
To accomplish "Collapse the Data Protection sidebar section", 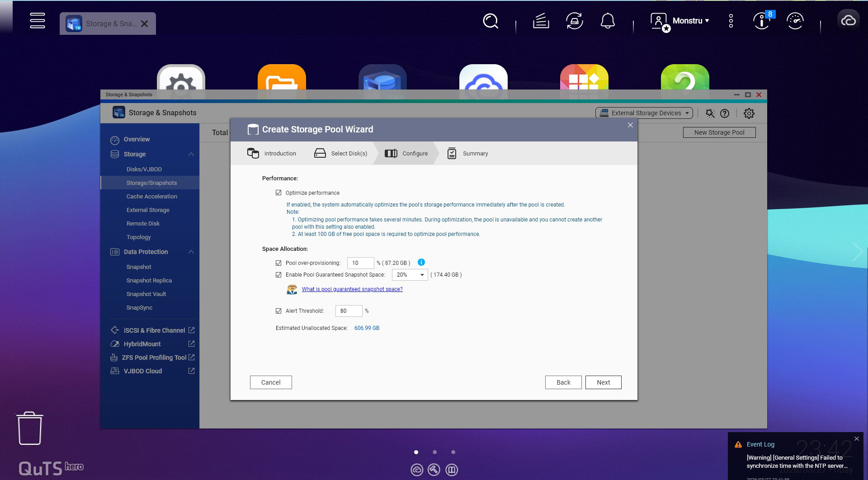I will (x=191, y=252).
